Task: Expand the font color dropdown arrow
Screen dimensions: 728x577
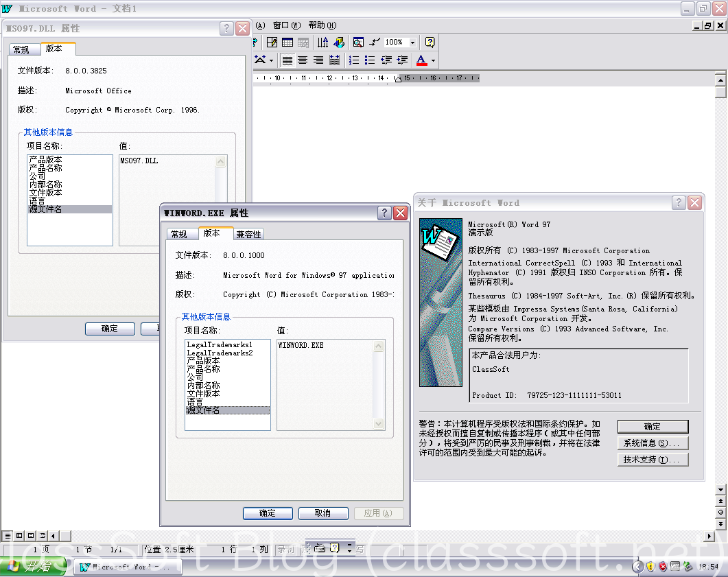Action: [433, 60]
